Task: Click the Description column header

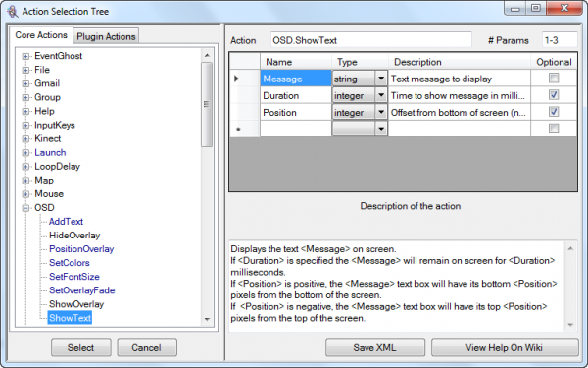Action: point(460,62)
